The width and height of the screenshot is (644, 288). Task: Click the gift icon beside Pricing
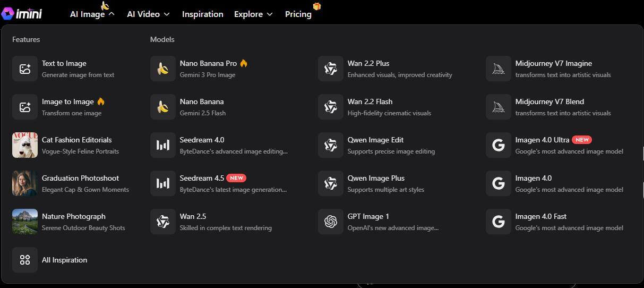(317, 6)
